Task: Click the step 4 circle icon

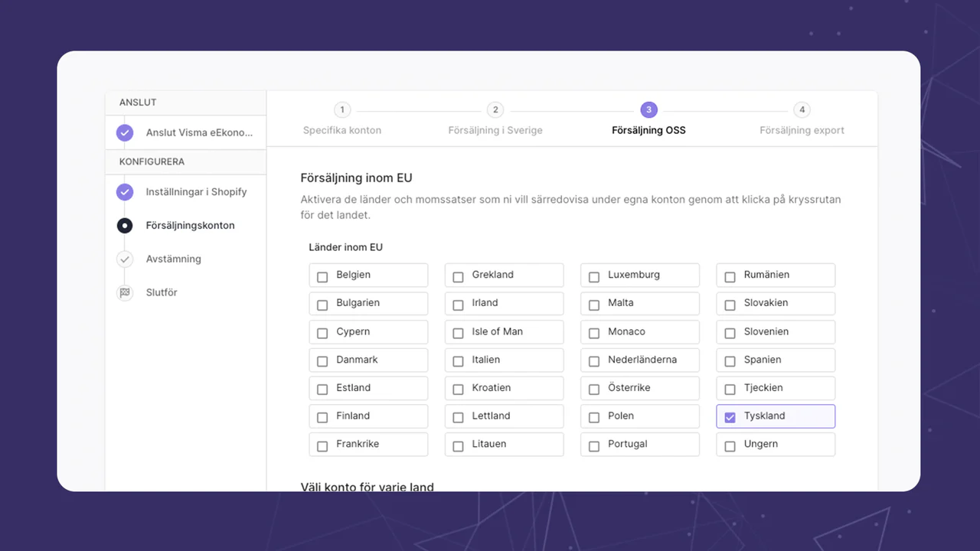Action: [802, 110]
